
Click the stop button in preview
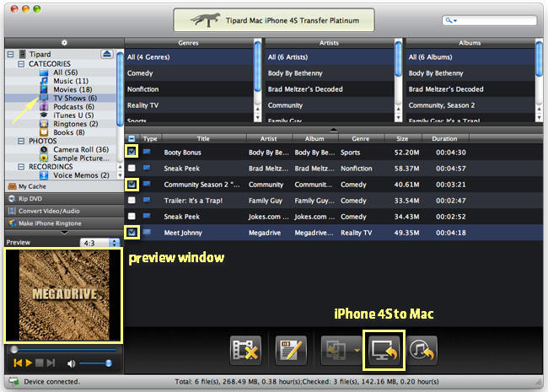(40, 363)
